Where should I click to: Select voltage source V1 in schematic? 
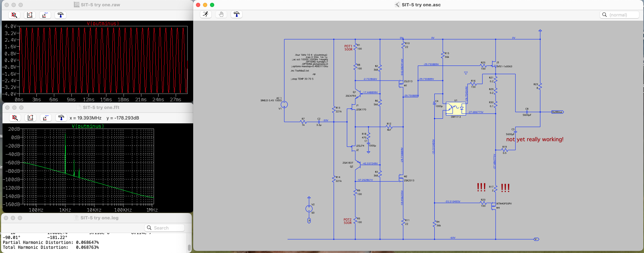284,104
